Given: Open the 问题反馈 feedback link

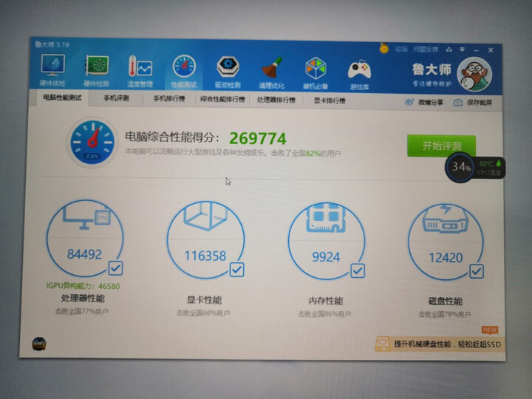Looking at the screenshot, I should (426, 50).
